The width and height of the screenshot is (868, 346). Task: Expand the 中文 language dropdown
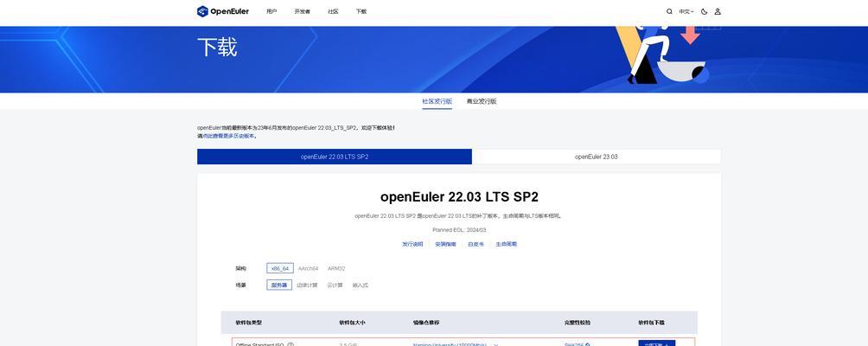coord(686,11)
